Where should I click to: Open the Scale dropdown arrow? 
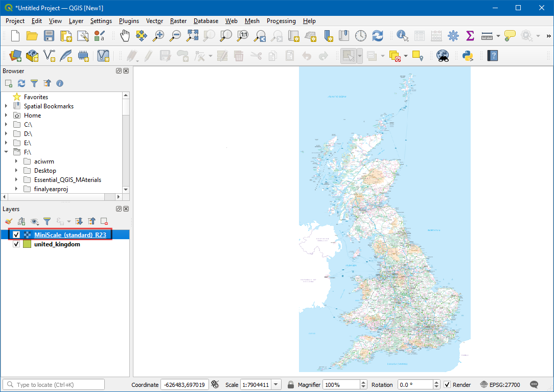click(276, 385)
